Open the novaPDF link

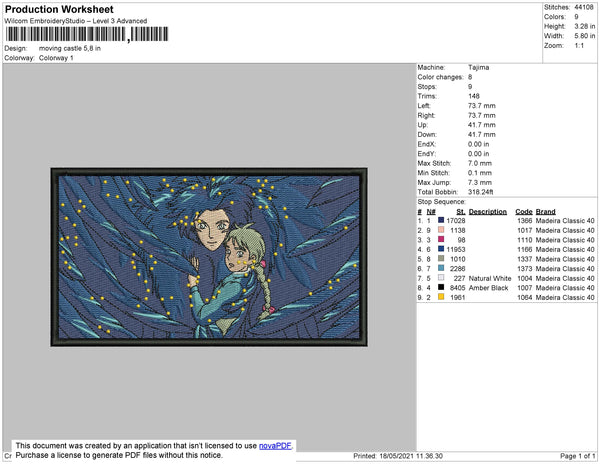click(275, 446)
